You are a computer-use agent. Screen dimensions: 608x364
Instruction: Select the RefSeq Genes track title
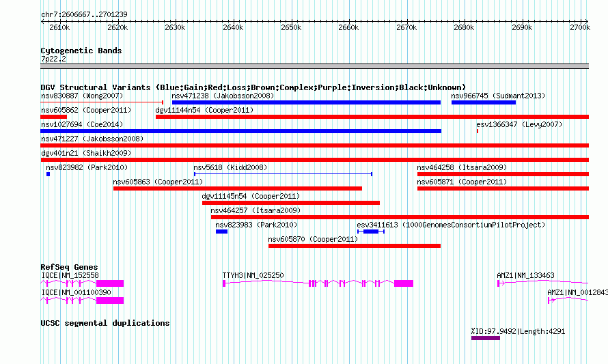pos(69,267)
